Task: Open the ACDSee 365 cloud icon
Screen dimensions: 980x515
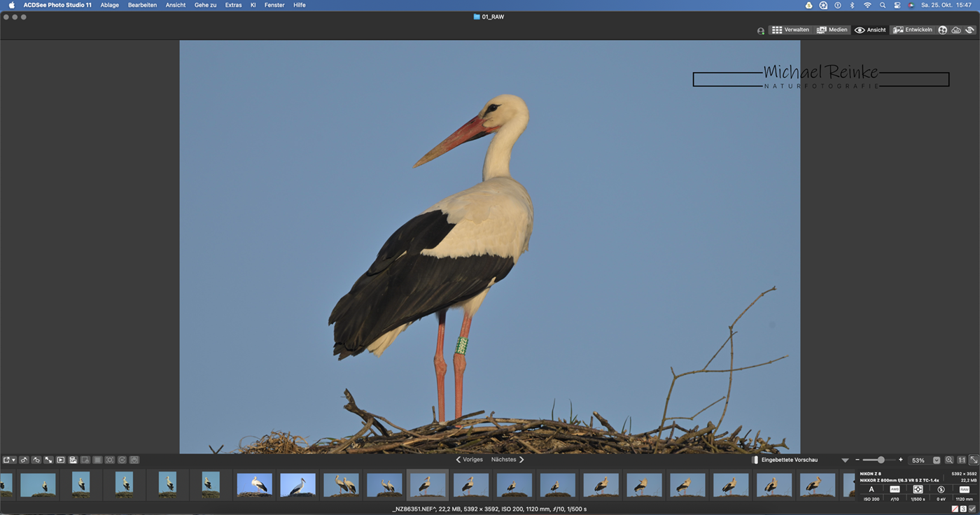Action: (956, 30)
